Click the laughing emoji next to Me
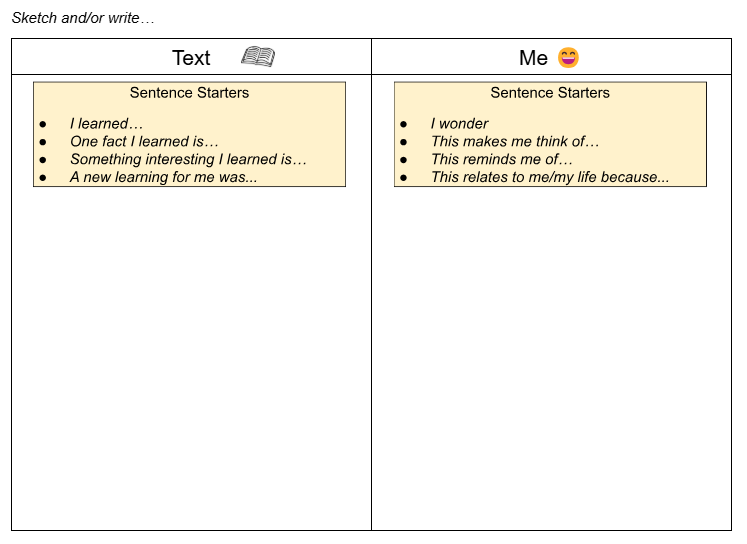This screenshot has height=544, width=747. point(568,58)
